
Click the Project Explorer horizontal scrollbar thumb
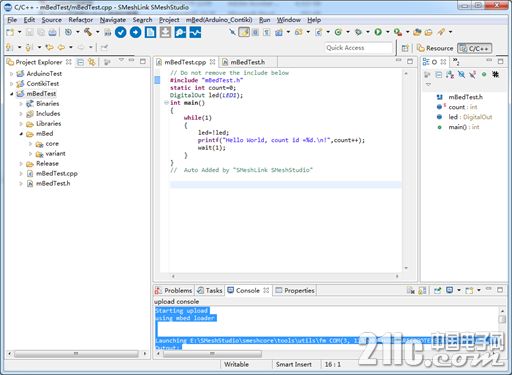click(x=76, y=353)
